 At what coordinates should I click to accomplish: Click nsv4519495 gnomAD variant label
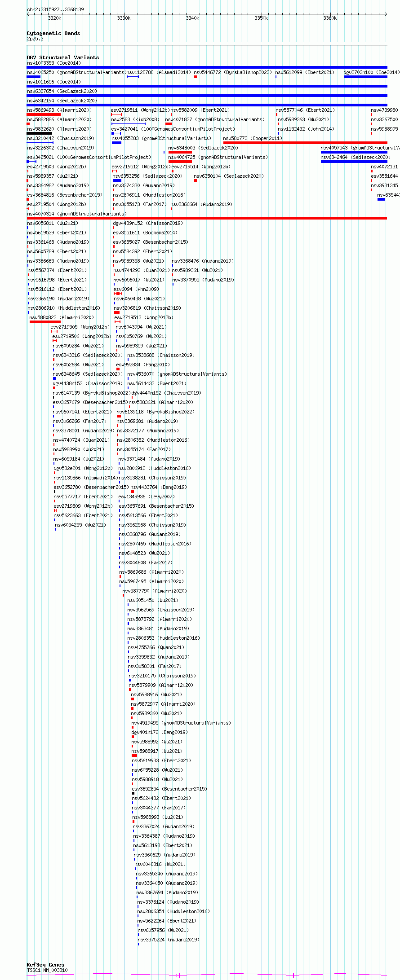[181, 723]
